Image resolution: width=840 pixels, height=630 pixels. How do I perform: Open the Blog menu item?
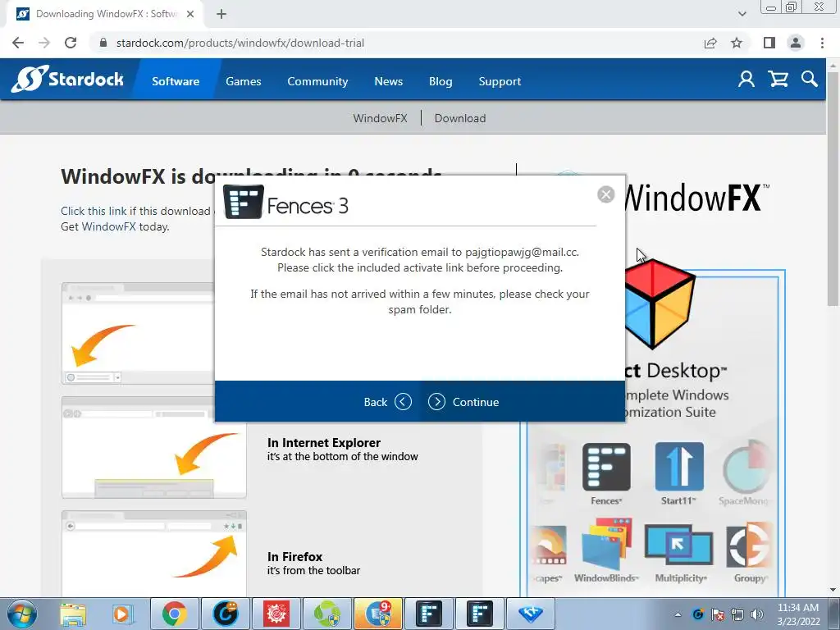[x=441, y=81]
